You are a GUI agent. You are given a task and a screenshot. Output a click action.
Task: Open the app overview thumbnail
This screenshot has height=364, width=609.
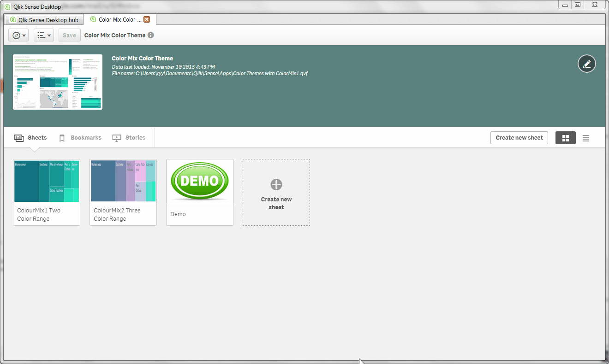coord(58,82)
